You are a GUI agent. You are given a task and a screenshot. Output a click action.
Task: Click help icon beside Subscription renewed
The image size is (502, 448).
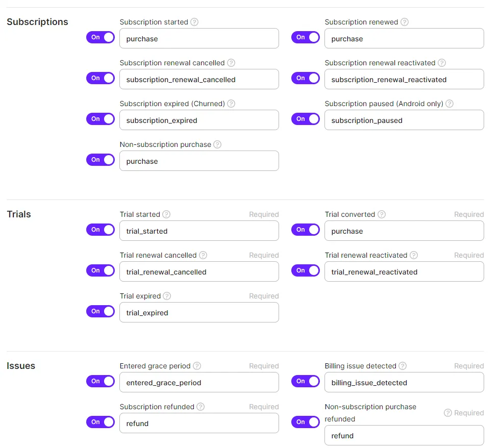coord(405,22)
